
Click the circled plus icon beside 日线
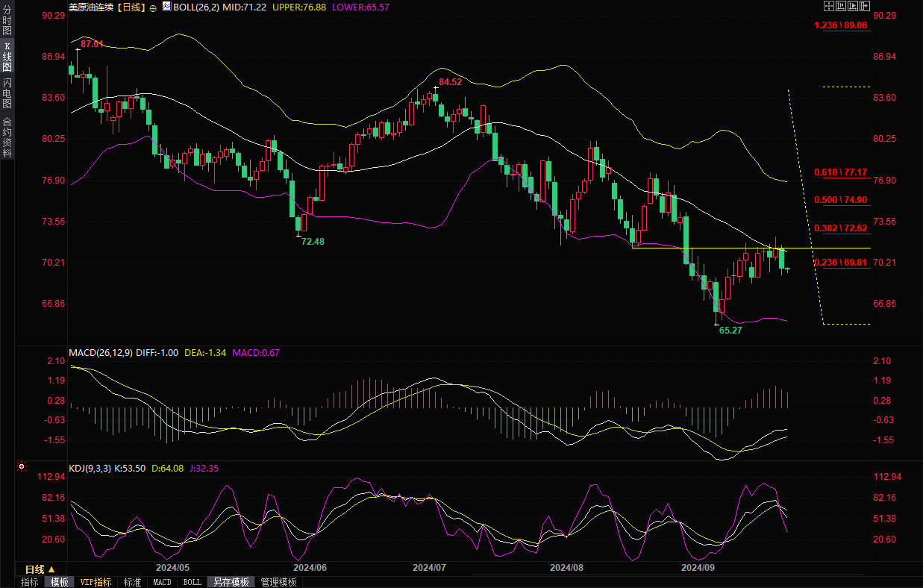[x=153, y=7]
